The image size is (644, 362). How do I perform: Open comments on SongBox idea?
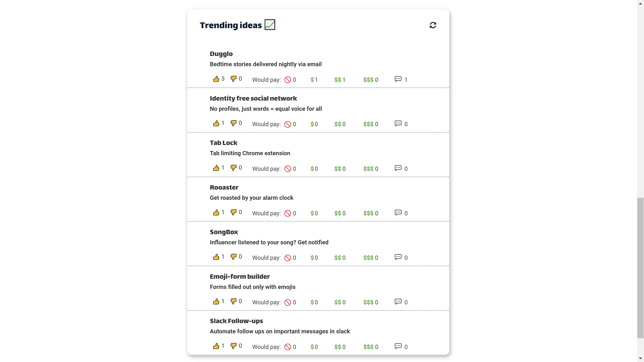click(x=398, y=257)
